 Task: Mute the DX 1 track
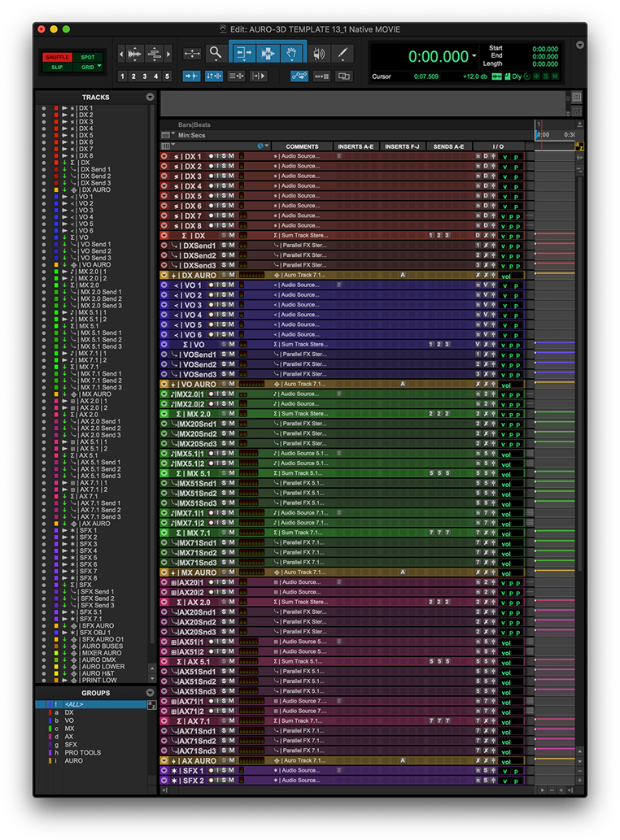(x=232, y=156)
